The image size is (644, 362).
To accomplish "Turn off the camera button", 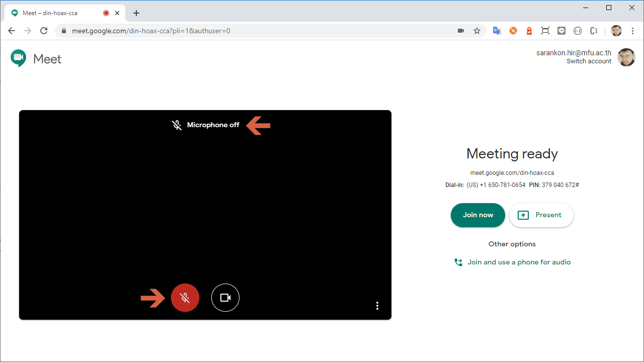I will [x=225, y=298].
